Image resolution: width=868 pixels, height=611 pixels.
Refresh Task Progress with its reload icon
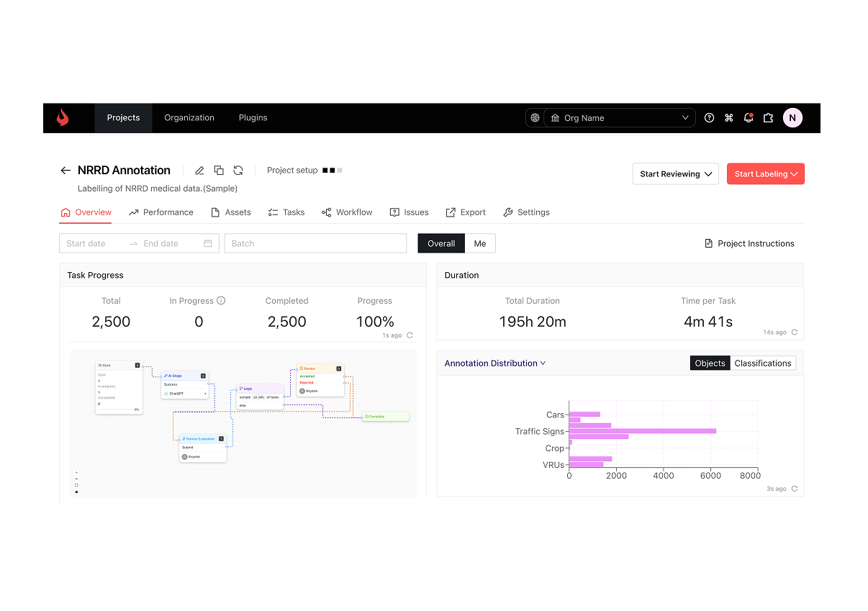click(x=409, y=335)
